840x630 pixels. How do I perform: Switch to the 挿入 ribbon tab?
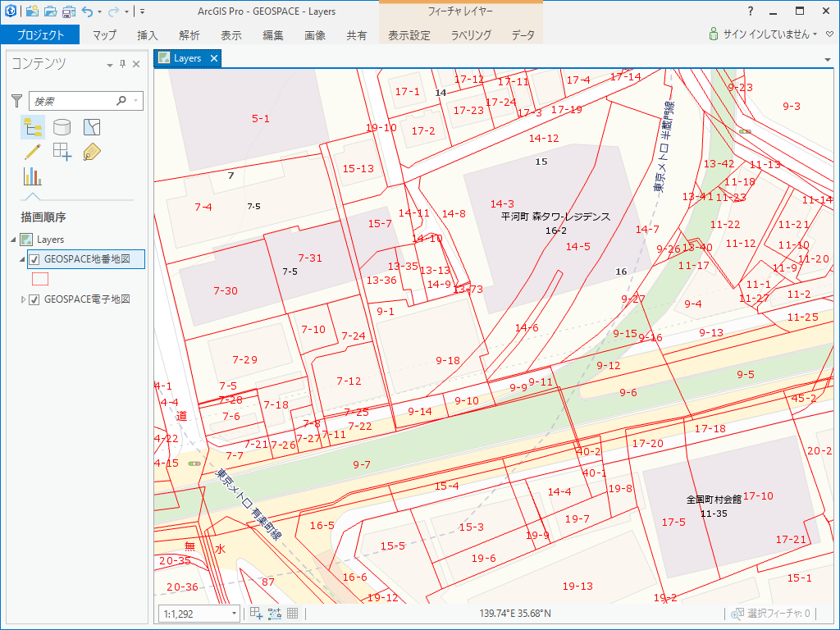click(x=148, y=35)
